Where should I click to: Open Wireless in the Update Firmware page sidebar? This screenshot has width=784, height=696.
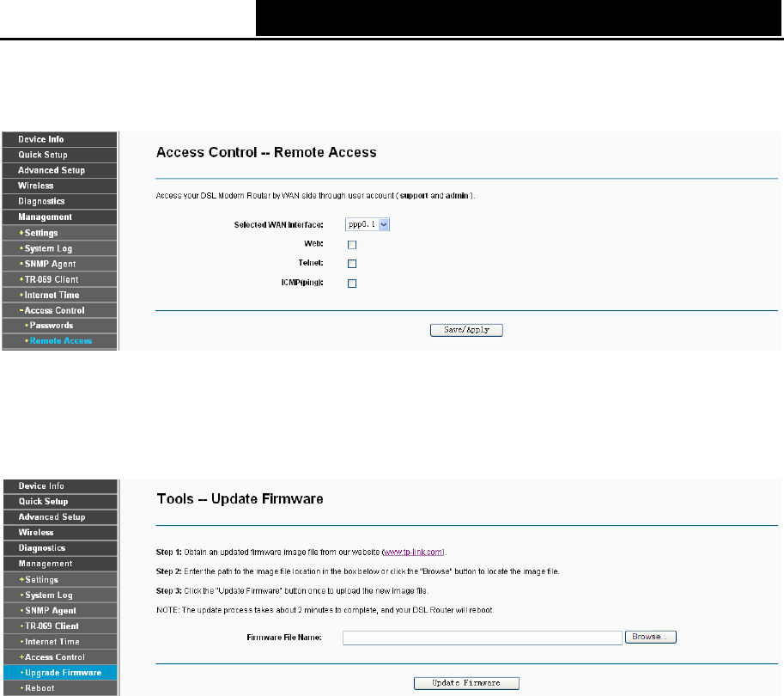[36, 533]
